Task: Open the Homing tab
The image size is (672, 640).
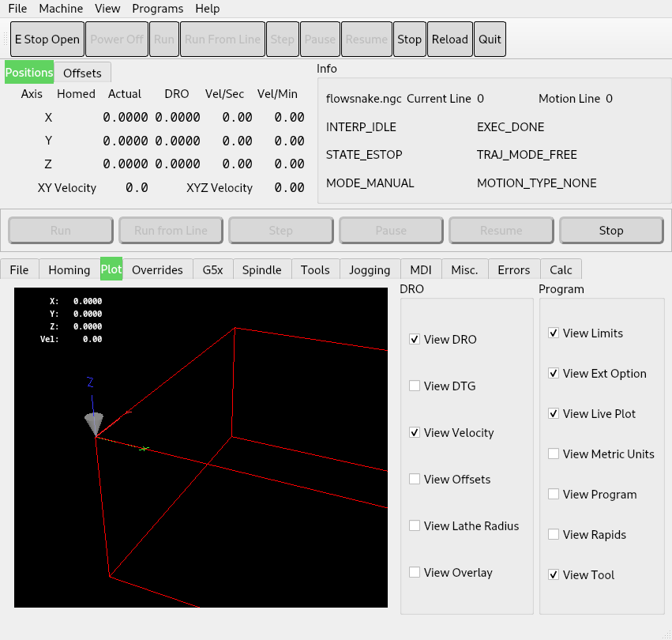Action: coord(69,269)
